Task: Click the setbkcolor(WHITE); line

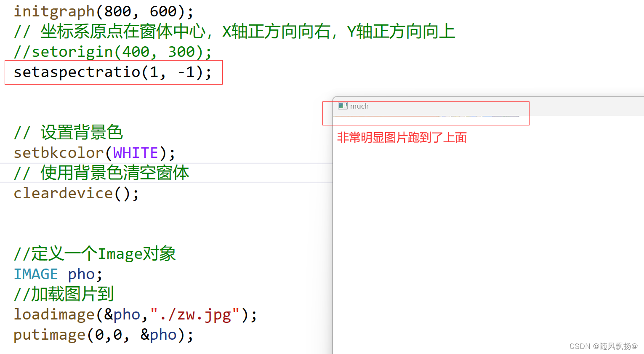Action: click(x=94, y=153)
